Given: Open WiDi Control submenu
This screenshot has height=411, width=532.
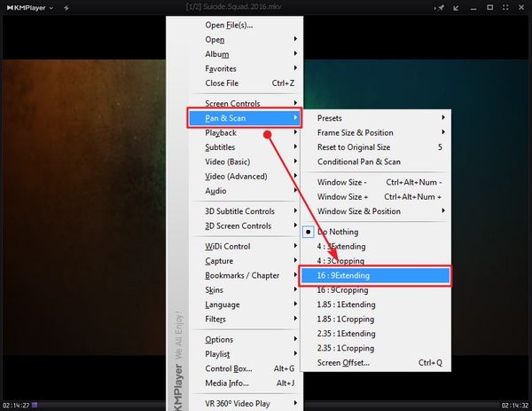Looking at the screenshot, I should [245, 246].
